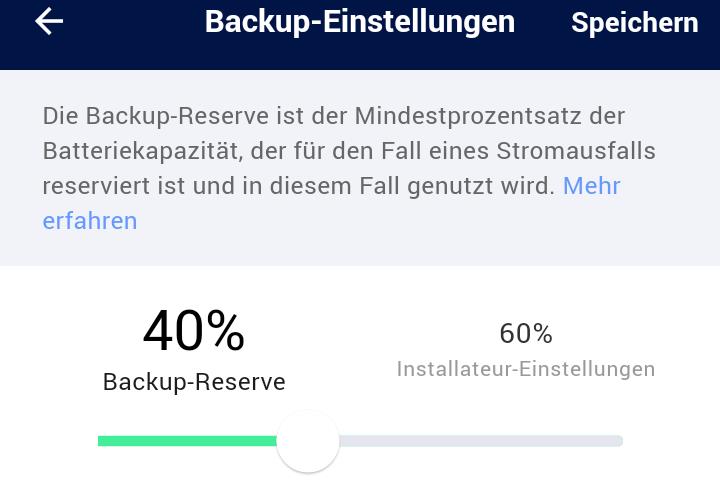Image resolution: width=720 pixels, height=495 pixels.
Task: Click the Backup-Reserve description paragraph
Action: (x=349, y=168)
